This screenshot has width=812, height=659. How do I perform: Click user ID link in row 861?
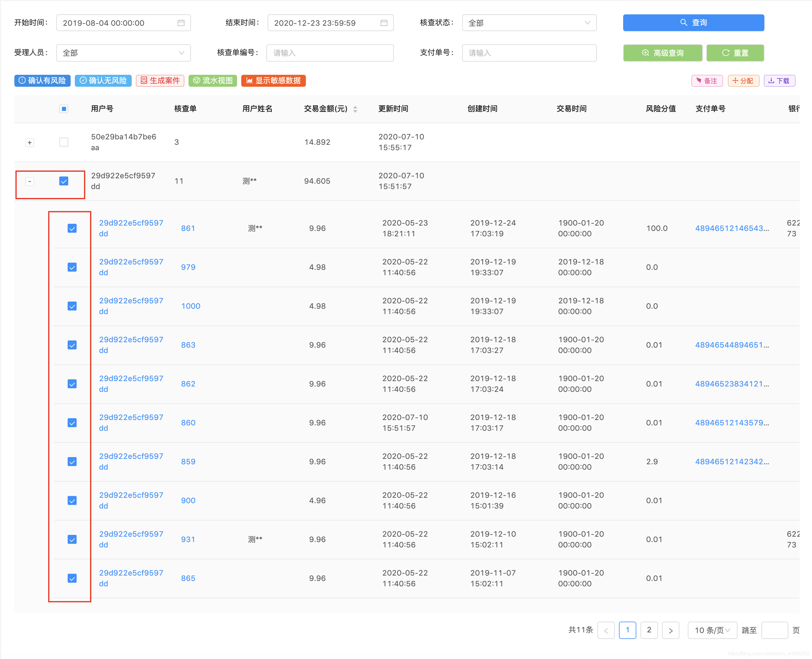point(131,228)
